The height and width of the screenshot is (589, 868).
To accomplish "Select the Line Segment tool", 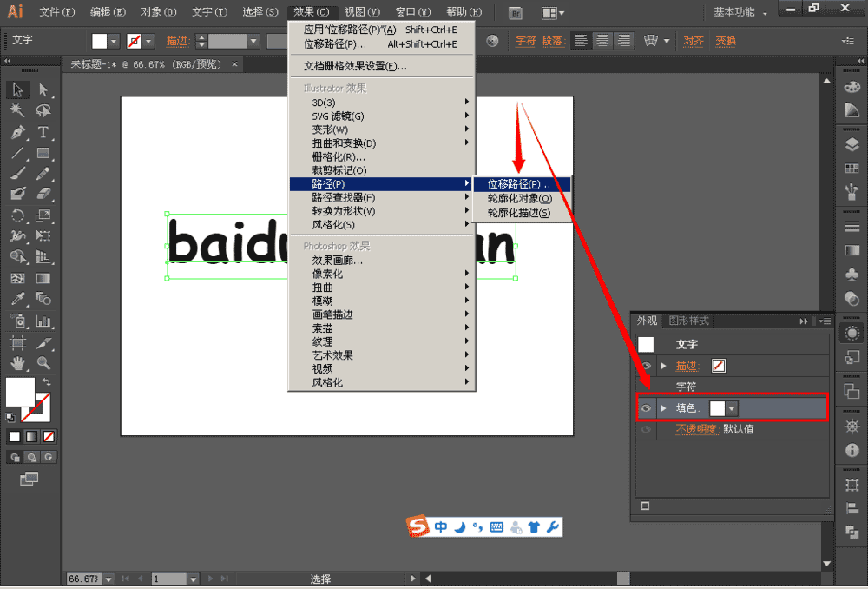I will pos(17,152).
